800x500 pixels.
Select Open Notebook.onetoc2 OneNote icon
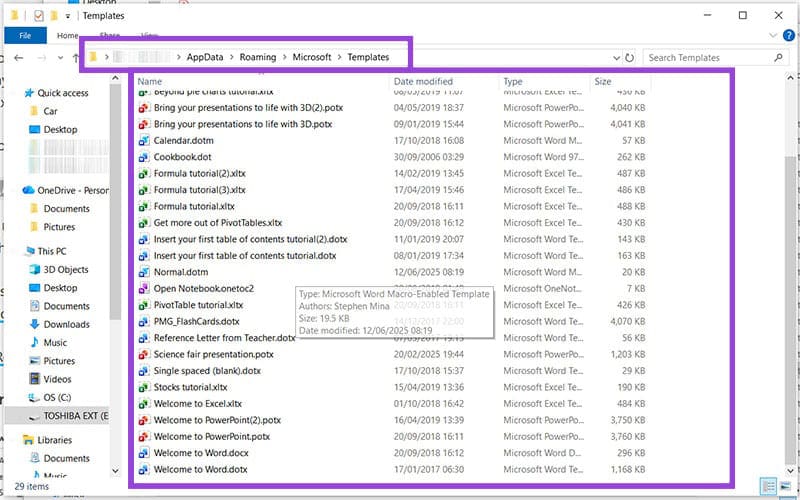click(144, 288)
